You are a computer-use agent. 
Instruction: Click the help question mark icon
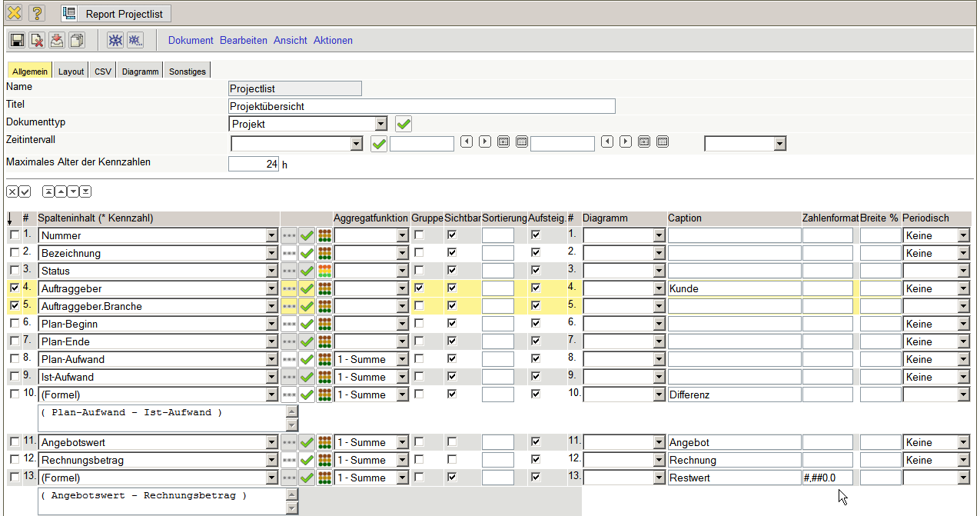click(x=36, y=13)
